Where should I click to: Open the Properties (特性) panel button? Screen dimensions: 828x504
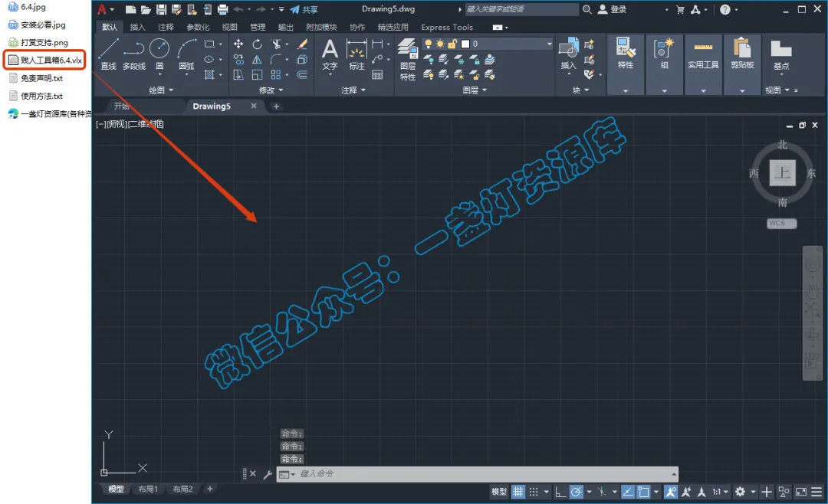[x=626, y=54]
